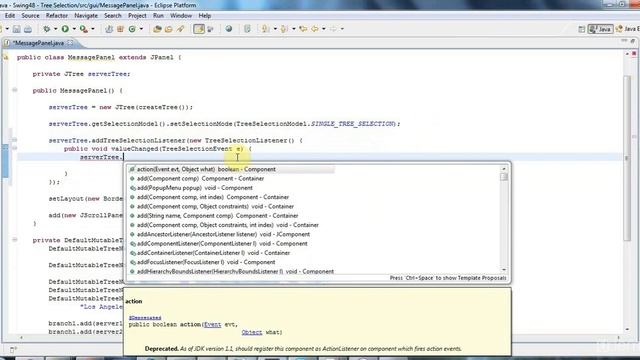Open the Refactor menu
The image size is (640, 360).
click(57, 16)
